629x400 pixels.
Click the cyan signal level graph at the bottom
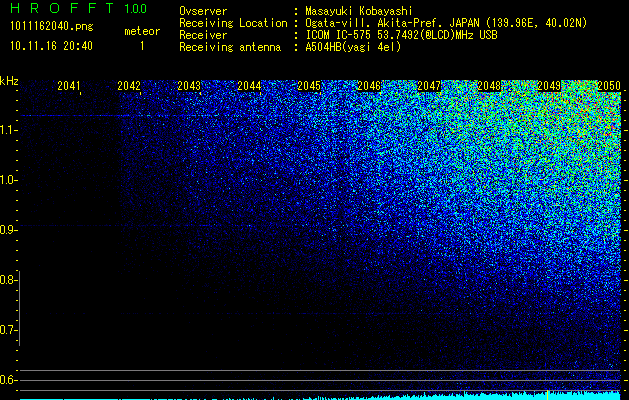click(320, 396)
